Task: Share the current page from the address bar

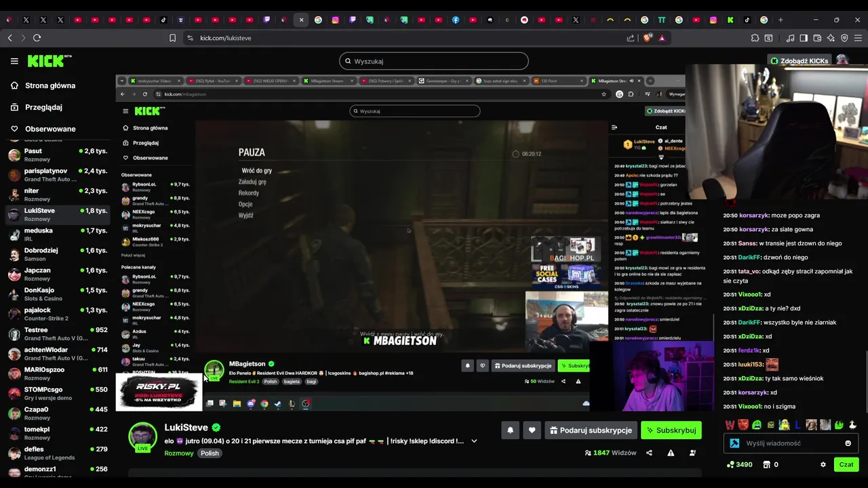Action: (631, 38)
